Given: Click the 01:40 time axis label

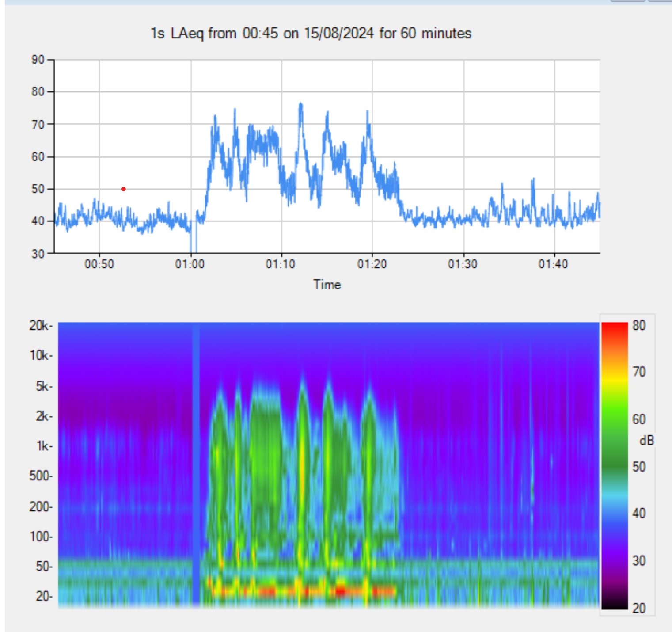Looking at the screenshot, I should click(x=553, y=264).
